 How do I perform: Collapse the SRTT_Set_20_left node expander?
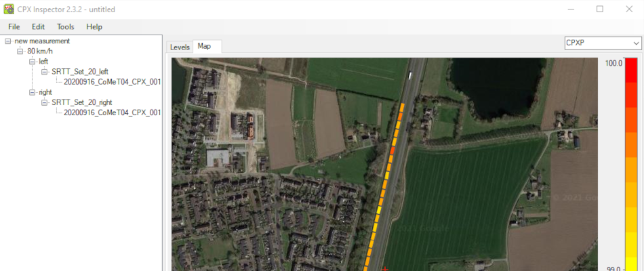point(45,72)
